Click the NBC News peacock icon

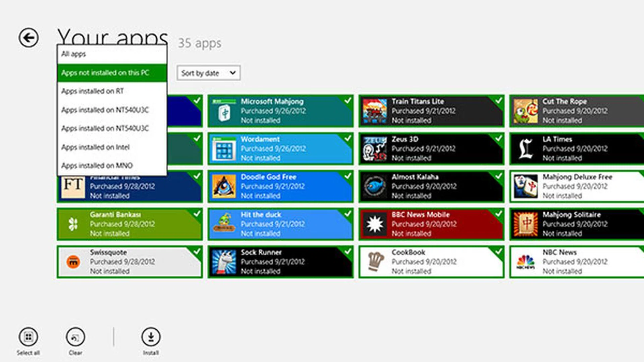pyautogui.click(x=526, y=262)
